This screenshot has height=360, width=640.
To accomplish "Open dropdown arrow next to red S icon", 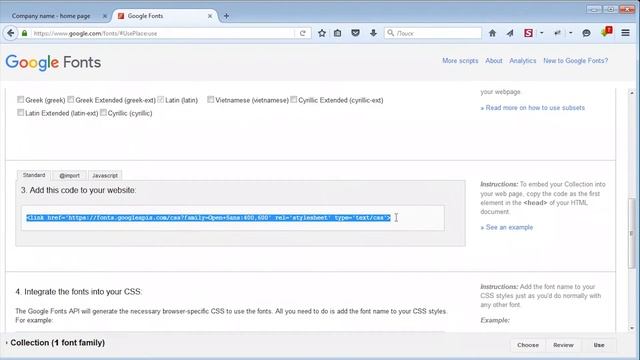I will (x=542, y=33).
